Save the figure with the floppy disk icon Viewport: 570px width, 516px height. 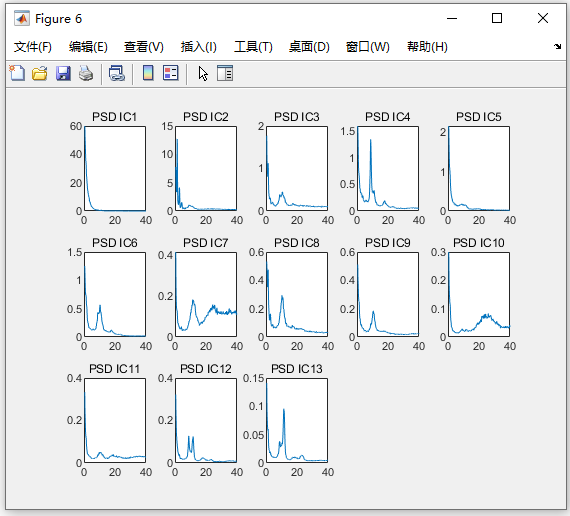click(x=63, y=73)
